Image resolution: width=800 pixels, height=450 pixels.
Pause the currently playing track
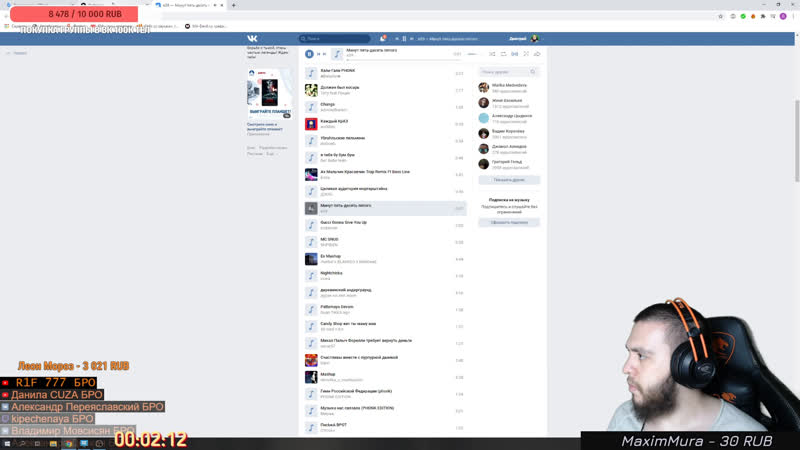coord(309,54)
